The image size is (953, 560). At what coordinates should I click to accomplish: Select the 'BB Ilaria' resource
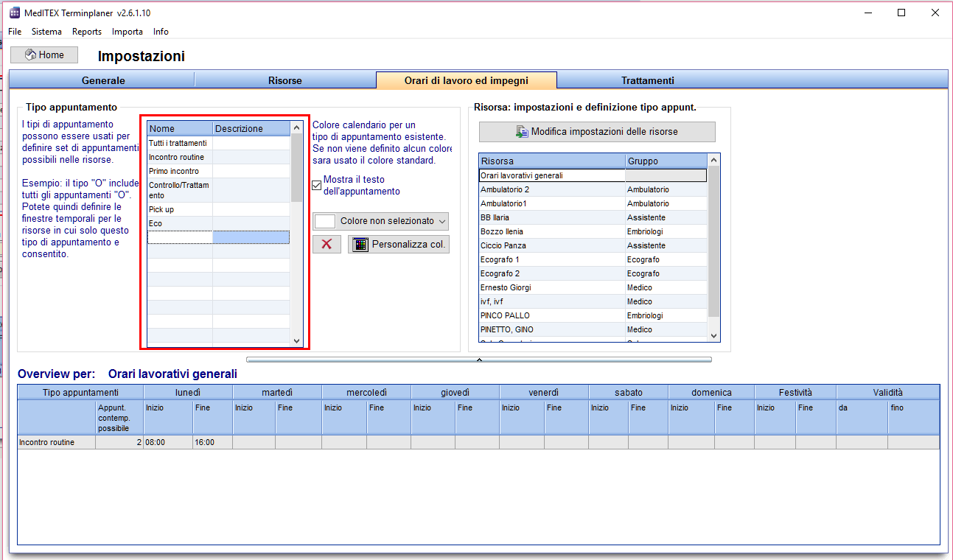[x=593, y=217]
